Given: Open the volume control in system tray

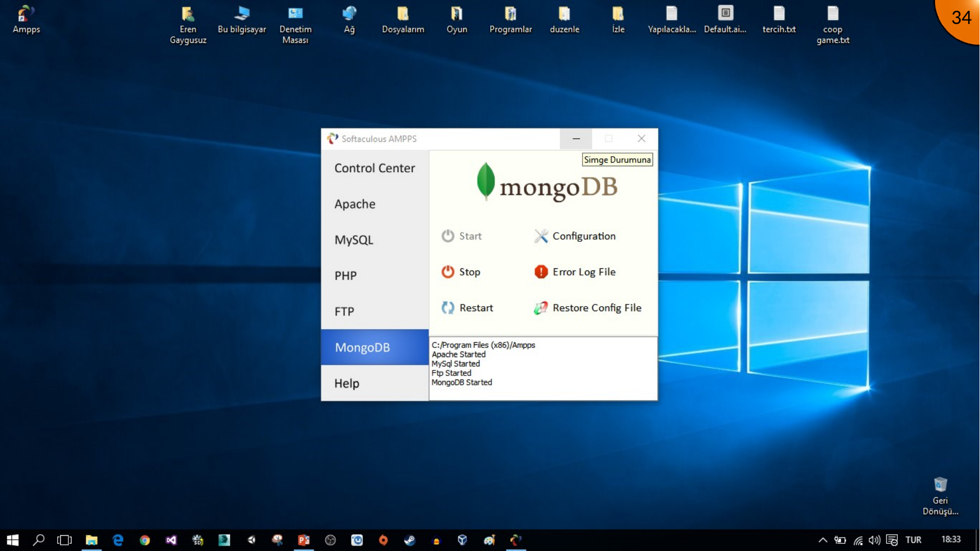Looking at the screenshot, I should click(x=874, y=540).
